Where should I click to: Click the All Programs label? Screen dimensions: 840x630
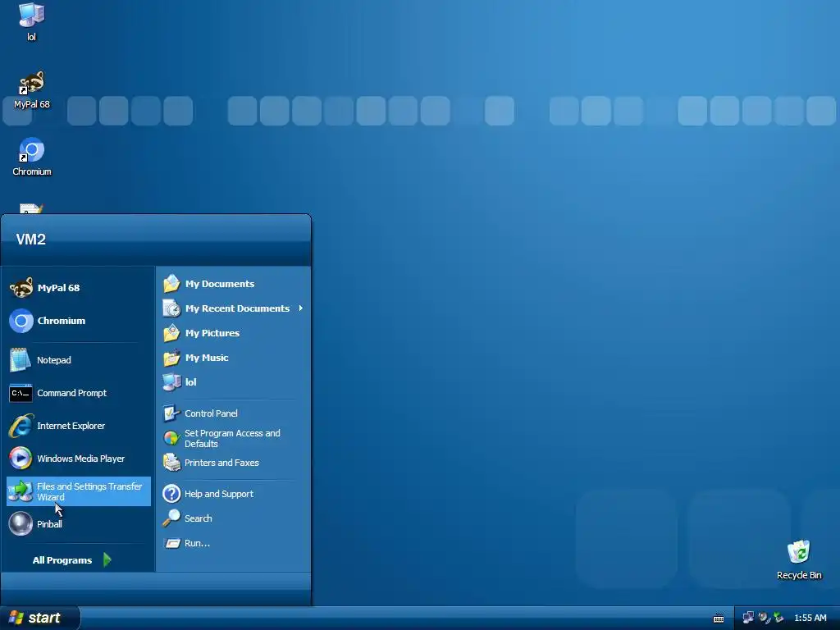pos(62,560)
